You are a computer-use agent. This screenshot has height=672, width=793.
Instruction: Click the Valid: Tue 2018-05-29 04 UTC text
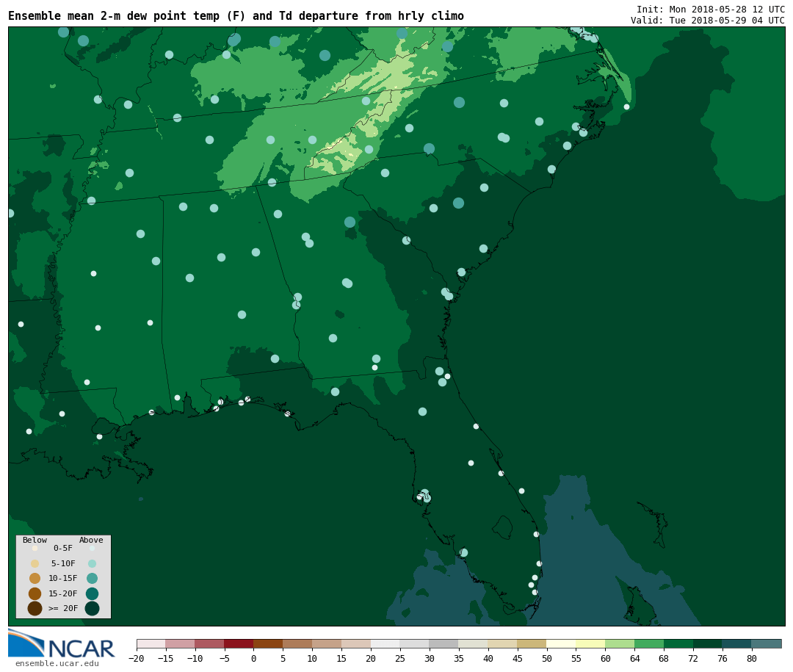click(708, 21)
